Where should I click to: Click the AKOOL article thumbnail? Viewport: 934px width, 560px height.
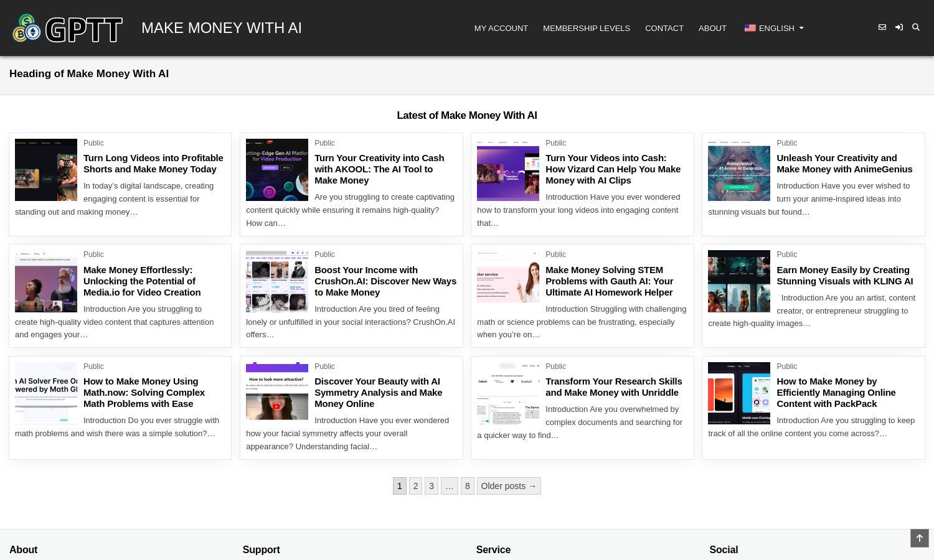point(277,170)
